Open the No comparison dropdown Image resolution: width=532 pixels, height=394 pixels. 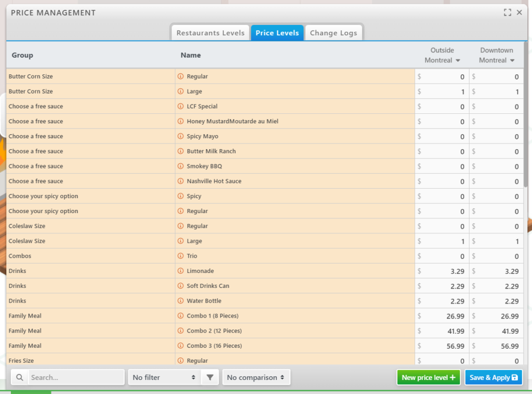coord(256,377)
